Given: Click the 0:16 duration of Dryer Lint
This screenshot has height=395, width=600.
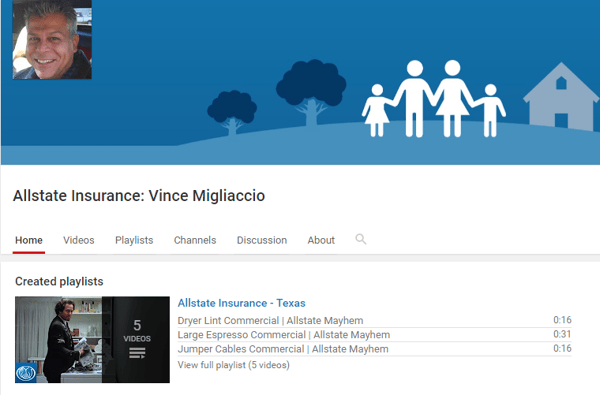Looking at the screenshot, I should point(562,320).
